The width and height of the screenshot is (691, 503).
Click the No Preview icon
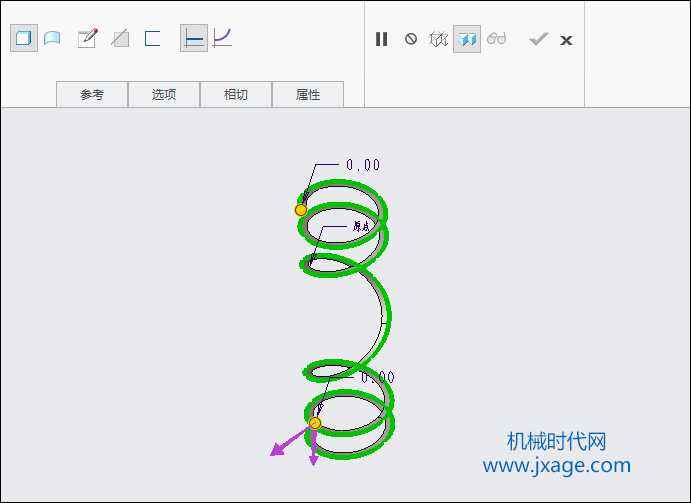(411, 39)
